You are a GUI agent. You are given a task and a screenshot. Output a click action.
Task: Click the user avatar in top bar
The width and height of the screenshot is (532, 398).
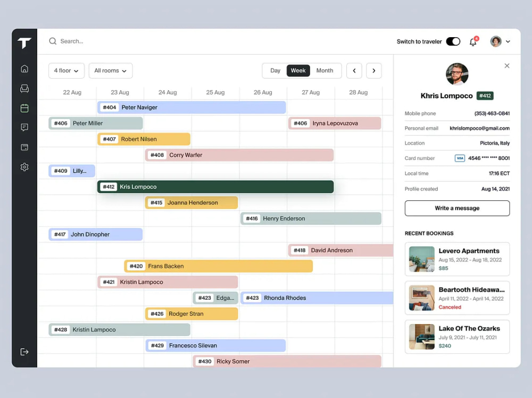click(496, 41)
